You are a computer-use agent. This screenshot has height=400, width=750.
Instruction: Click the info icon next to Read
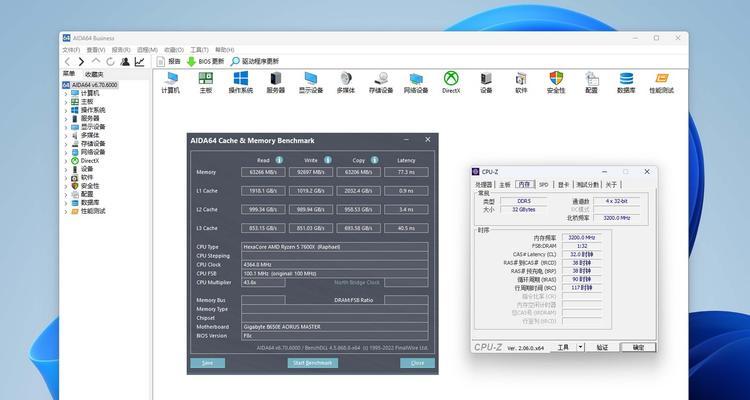[279, 160]
